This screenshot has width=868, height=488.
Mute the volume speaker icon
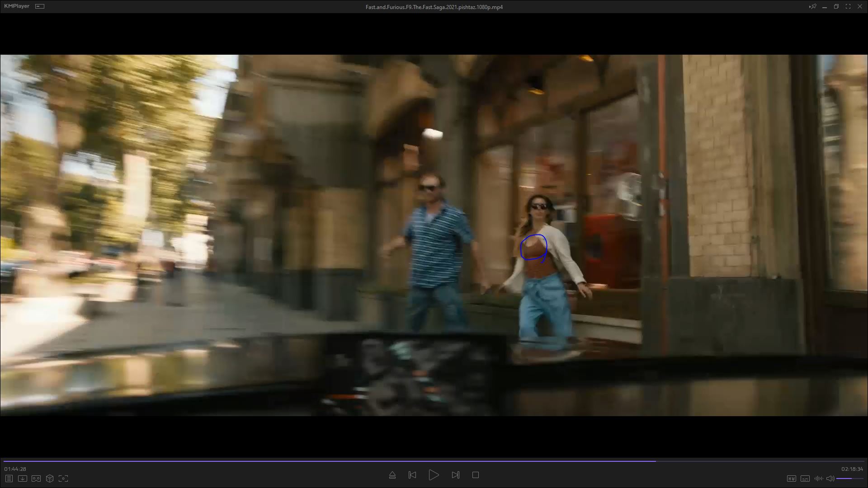830,479
